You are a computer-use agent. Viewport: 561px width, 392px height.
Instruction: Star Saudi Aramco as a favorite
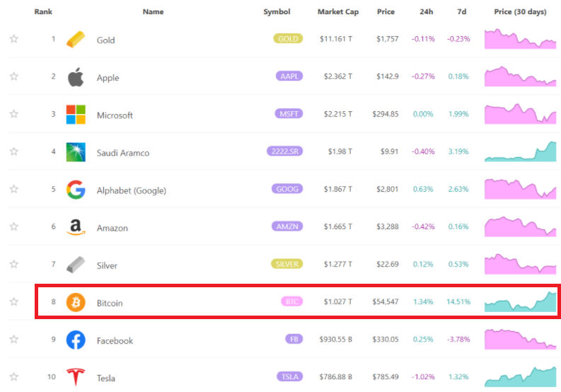(x=14, y=151)
